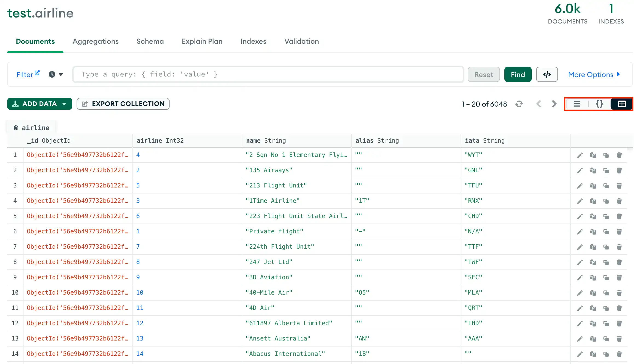Copy the WYT row document
Image resolution: width=634 pixels, height=364 pixels.
click(593, 155)
